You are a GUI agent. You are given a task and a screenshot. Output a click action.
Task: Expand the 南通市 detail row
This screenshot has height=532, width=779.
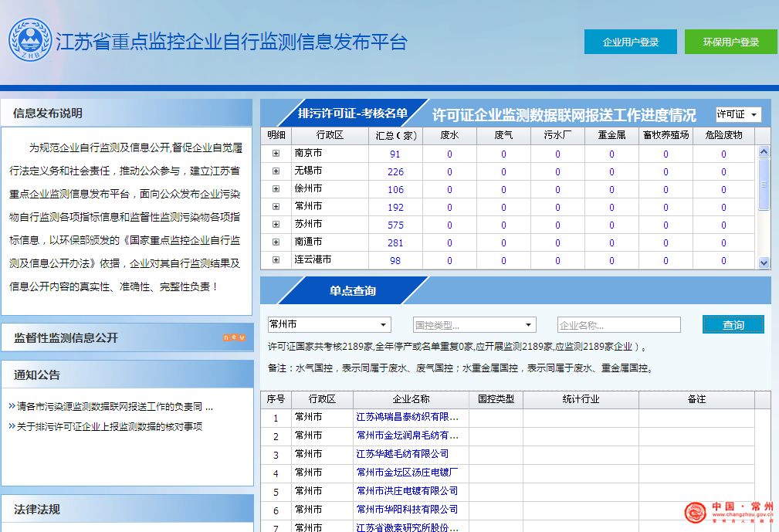276,242
